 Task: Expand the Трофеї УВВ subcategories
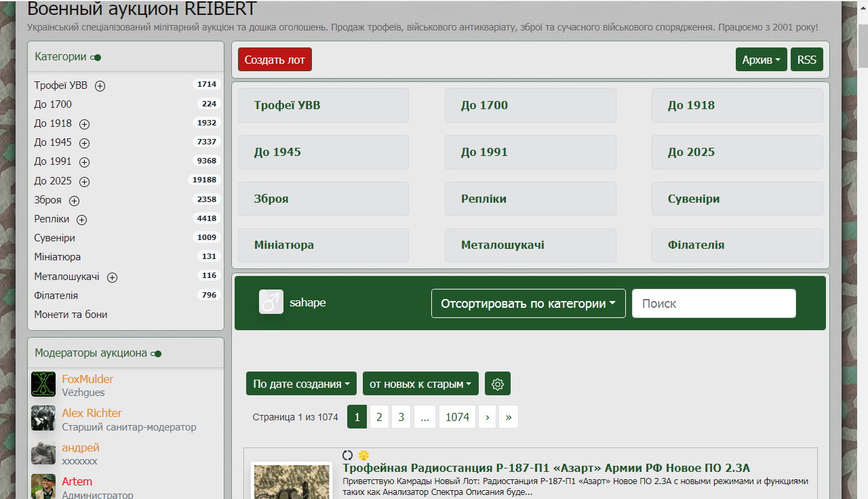click(100, 86)
